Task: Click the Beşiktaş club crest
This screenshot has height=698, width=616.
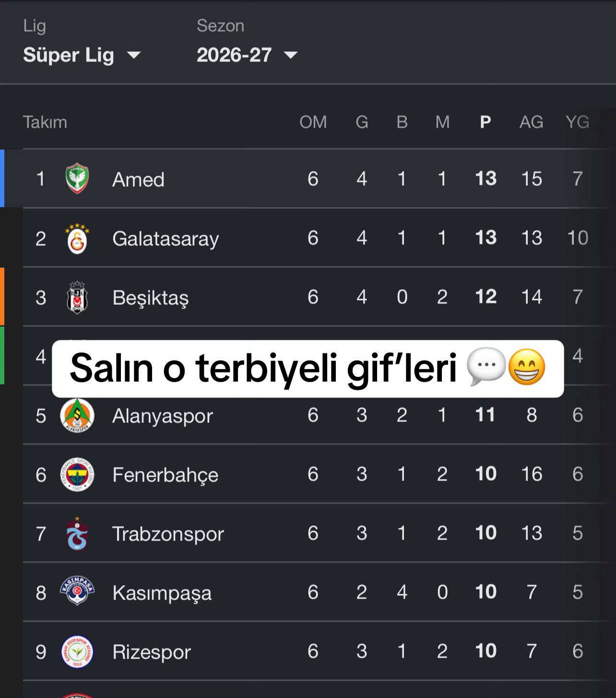Action: [x=77, y=298]
